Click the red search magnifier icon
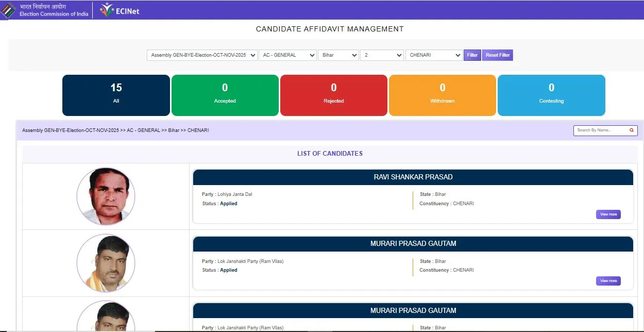 pos(632,130)
